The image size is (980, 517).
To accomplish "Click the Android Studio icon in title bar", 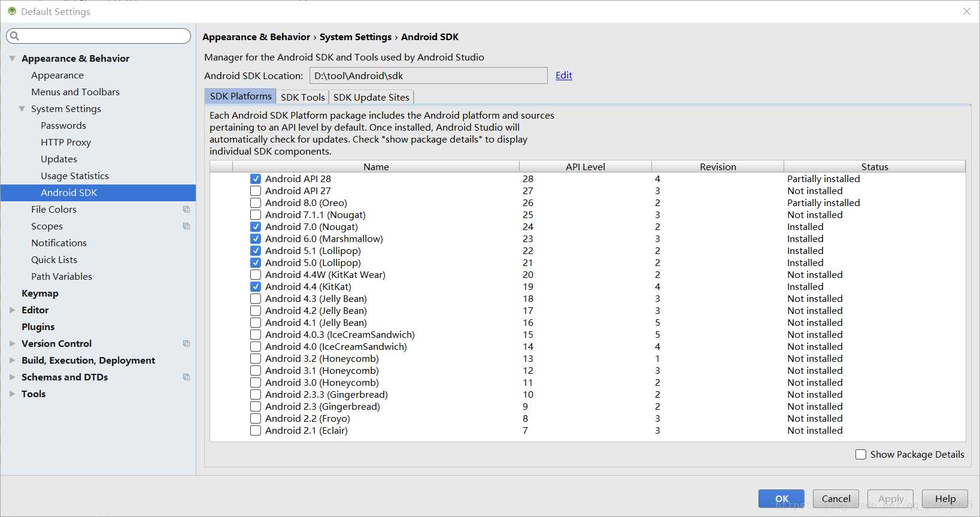I will [x=12, y=11].
